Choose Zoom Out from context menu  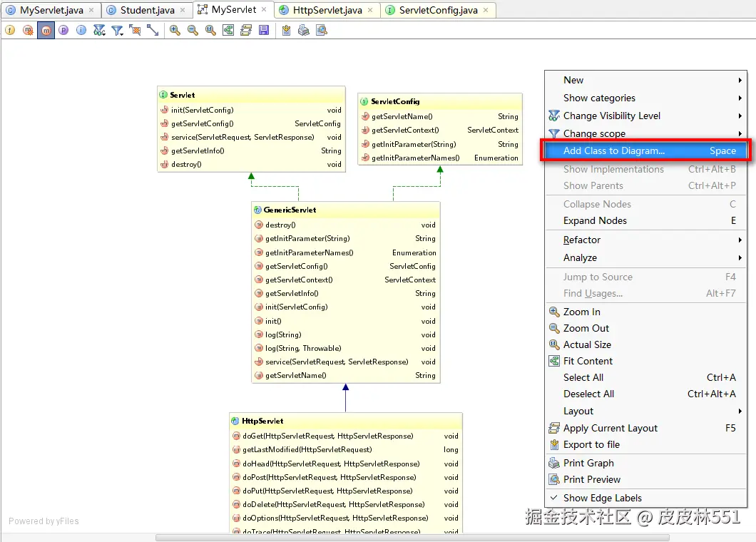tap(646, 328)
